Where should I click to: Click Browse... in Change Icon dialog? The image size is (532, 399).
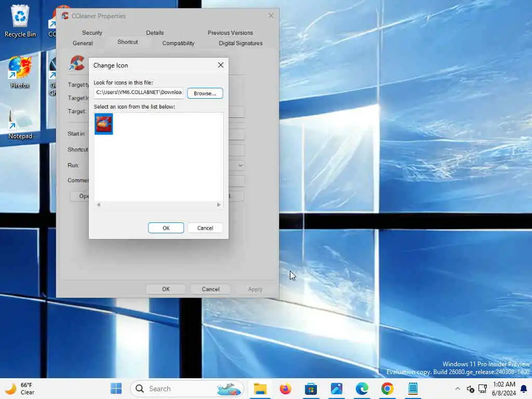tap(205, 94)
